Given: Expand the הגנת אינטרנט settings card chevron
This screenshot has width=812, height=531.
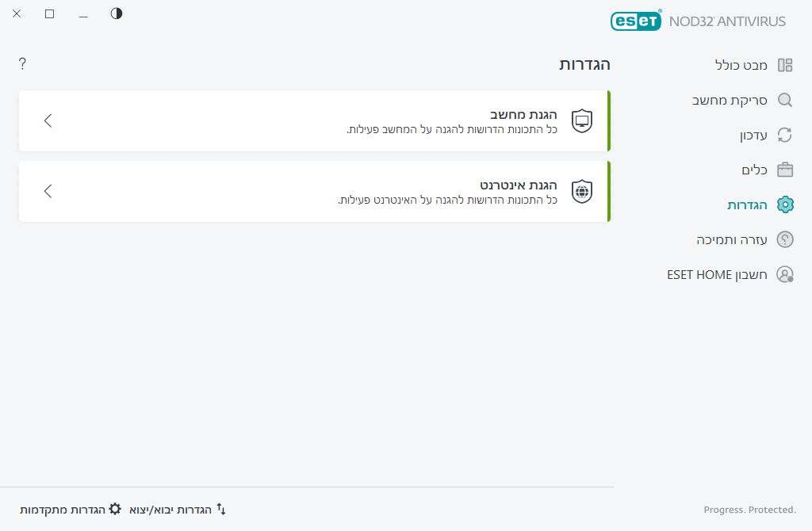Looking at the screenshot, I should pos(48,191).
